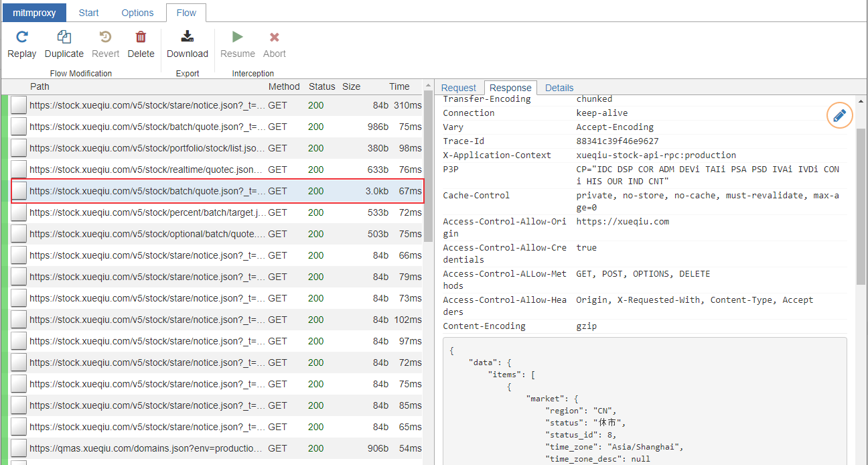Click the icon of the percent/batch/target row
868x465 pixels.
[19, 212]
